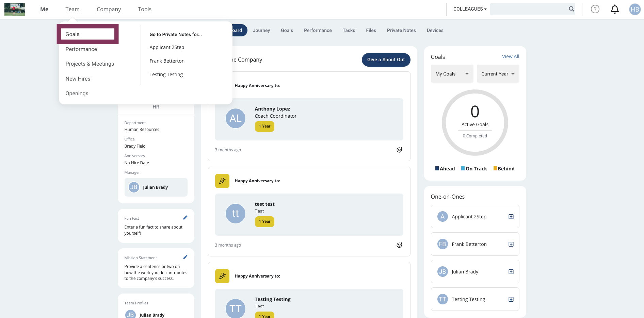Screen dimensions: 644x318
Task: Click the Behind legend color swatch
Action: coord(495,168)
